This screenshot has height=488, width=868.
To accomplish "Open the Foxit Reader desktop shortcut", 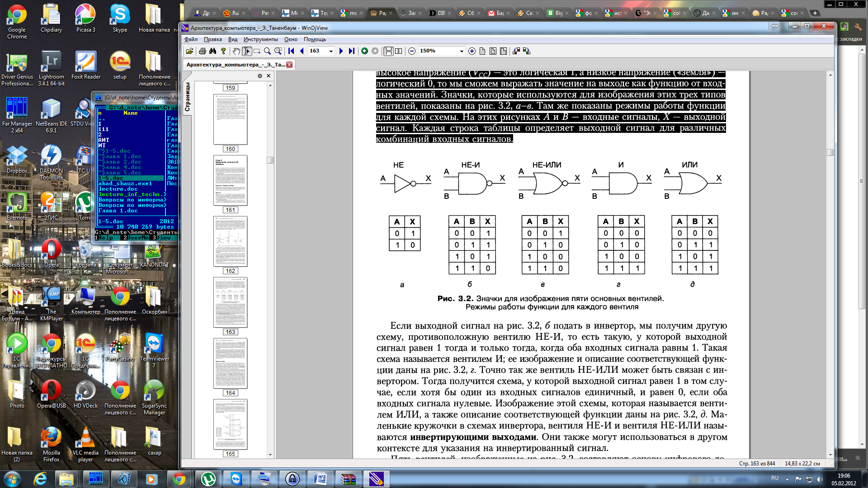I will click(86, 66).
